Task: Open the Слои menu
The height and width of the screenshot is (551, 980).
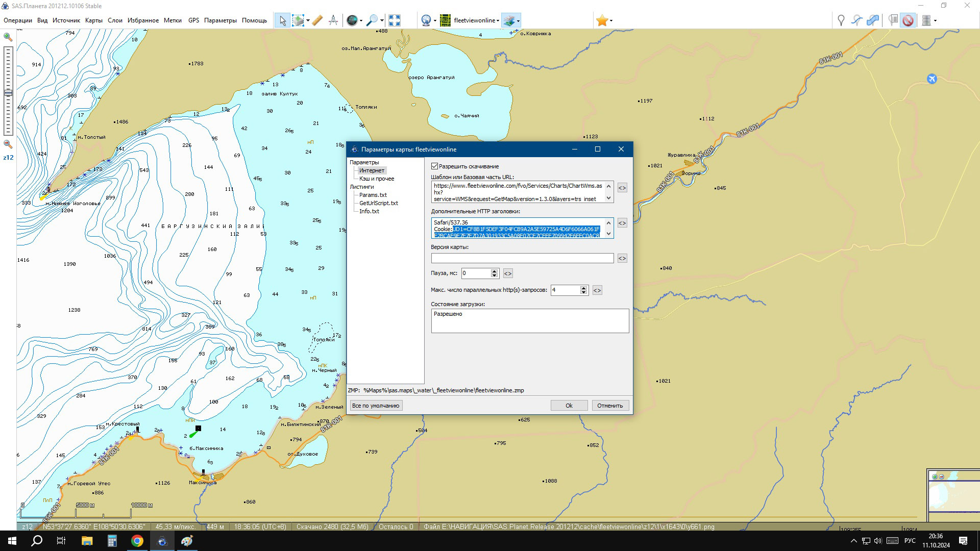Action: (115, 20)
